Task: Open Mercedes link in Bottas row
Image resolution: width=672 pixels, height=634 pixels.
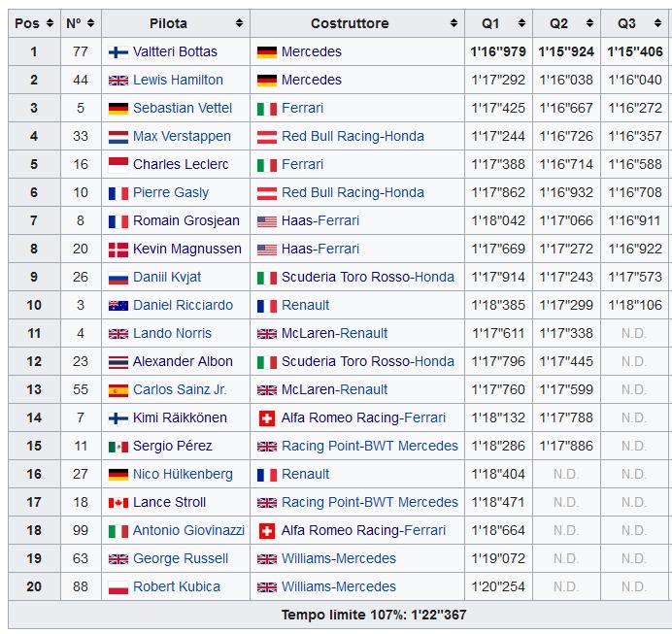Action: pyautogui.click(x=312, y=51)
